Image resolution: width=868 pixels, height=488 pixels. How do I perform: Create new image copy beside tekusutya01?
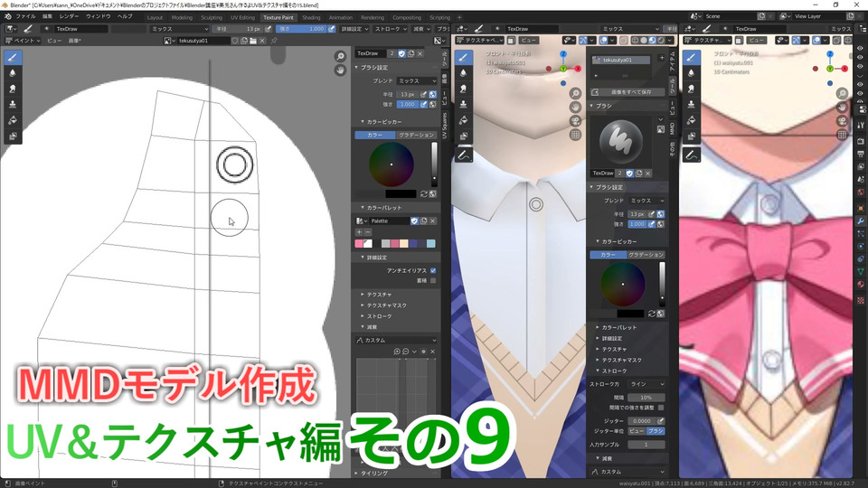[x=244, y=41]
